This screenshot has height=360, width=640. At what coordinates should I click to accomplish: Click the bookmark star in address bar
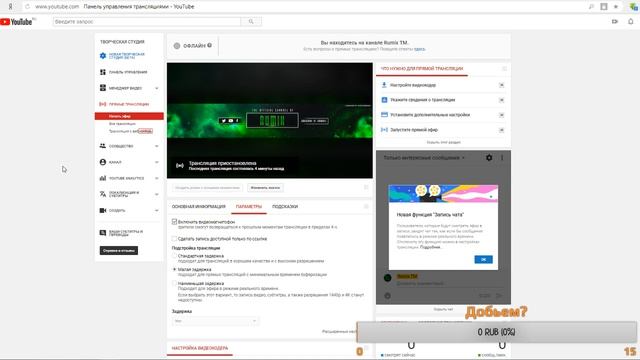(x=616, y=7)
